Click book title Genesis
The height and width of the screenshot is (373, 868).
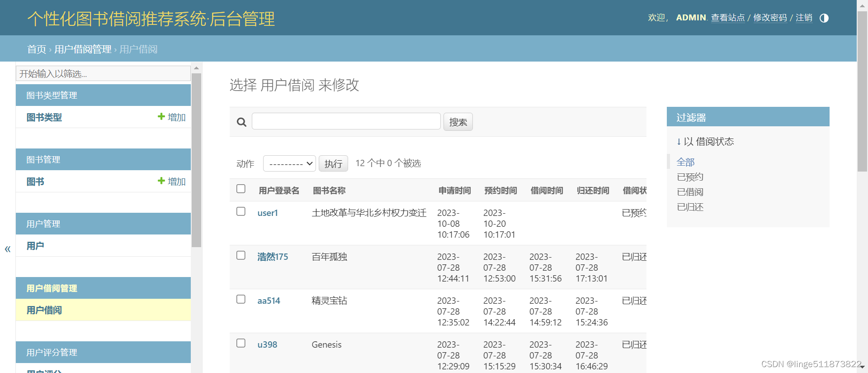326,344
